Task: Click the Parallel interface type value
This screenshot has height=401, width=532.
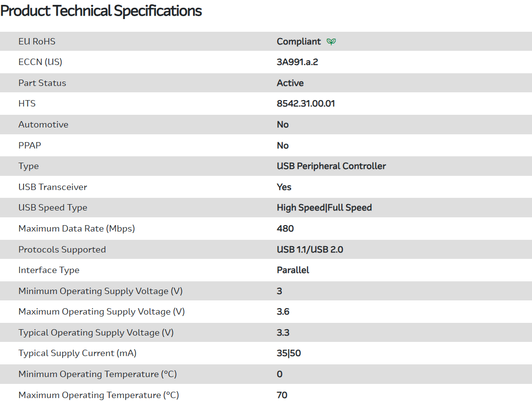Action: (293, 270)
